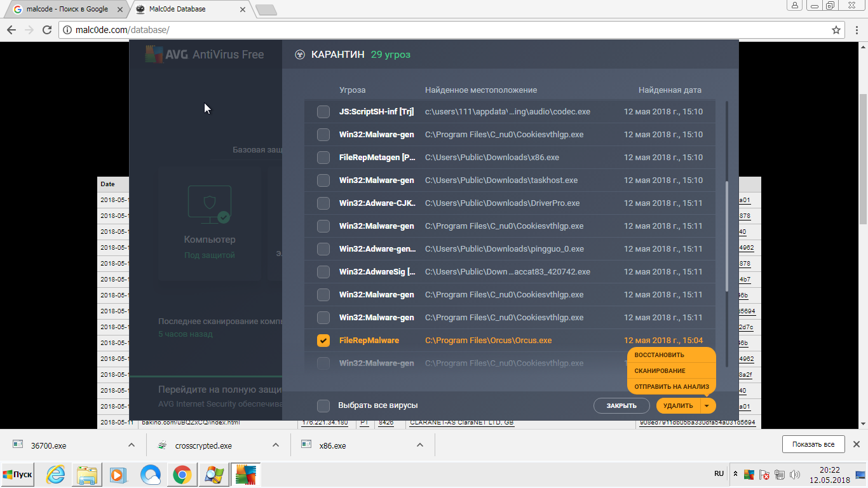This screenshot has height=488, width=868.
Task: Choose ВОССТАНОВИТЬ from the popup menu
Action: click(671, 355)
